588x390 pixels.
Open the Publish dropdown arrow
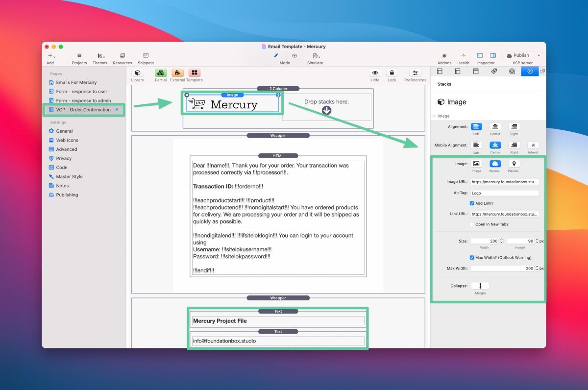[x=539, y=56]
